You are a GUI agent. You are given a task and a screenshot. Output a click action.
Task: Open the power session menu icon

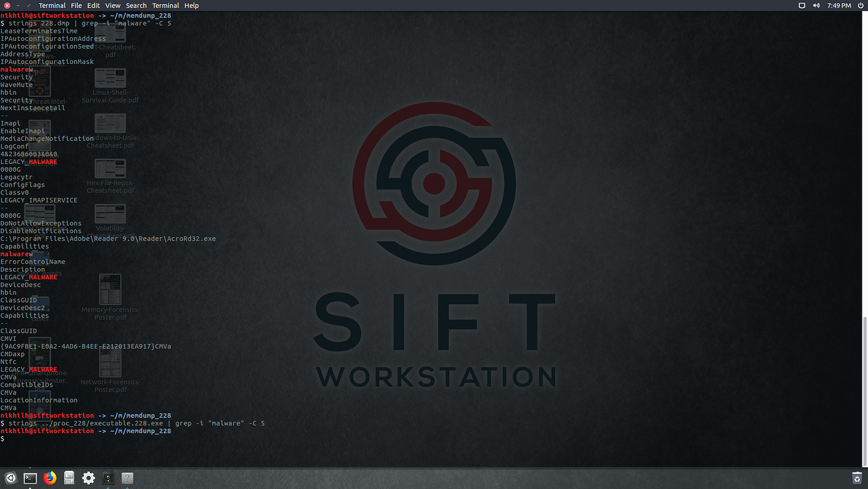[x=861, y=5]
